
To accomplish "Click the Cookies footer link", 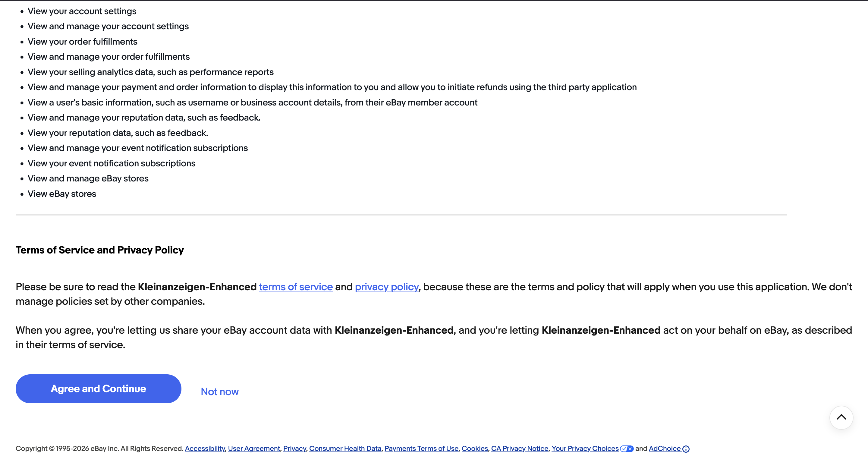I will [474, 448].
